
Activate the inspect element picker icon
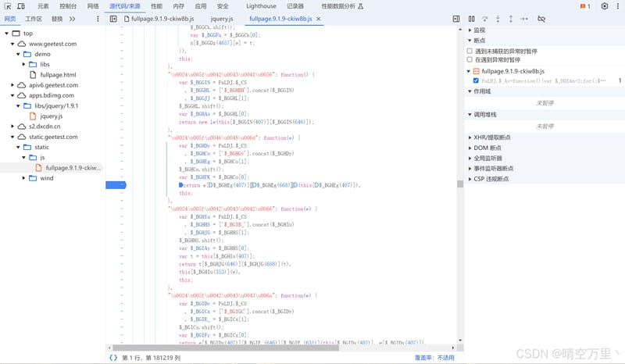[8, 6]
